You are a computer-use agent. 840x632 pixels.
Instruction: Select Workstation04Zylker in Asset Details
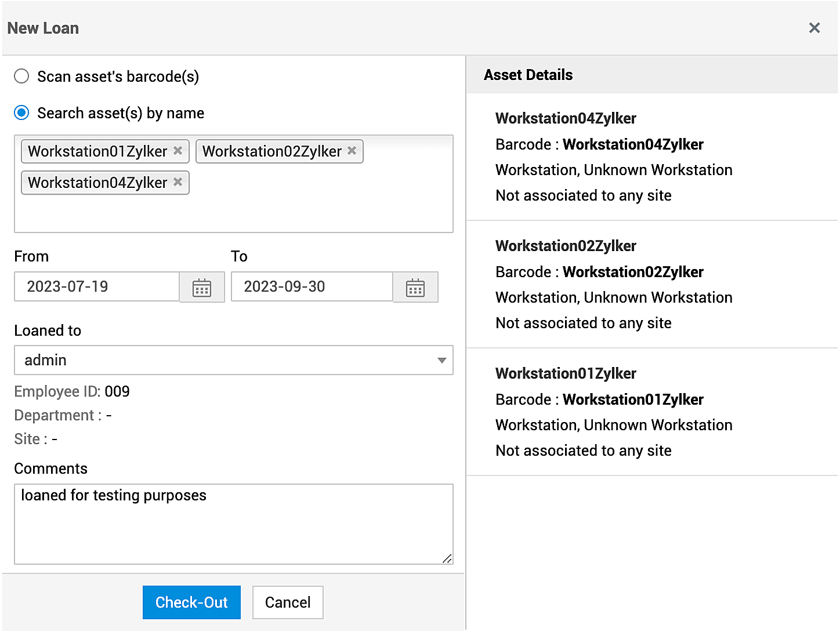566,118
